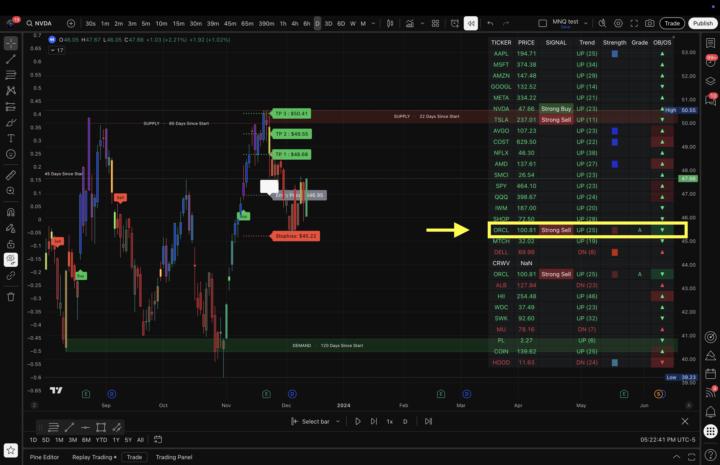Open the help center question mark
The height and width of the screenshot is (465, 720).
(710, 455)
